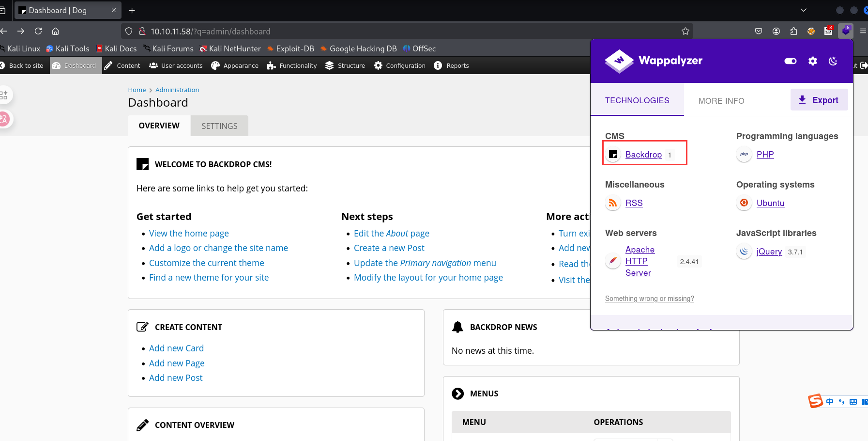Click the Ubuntu logo icon
This screenshot has height=441, width=868.
pyautogui.click(x=744, y=203)
